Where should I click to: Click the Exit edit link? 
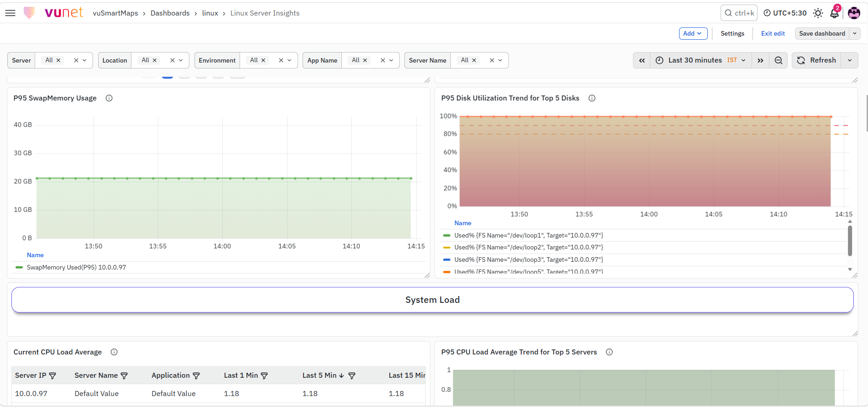coord(773,33)
